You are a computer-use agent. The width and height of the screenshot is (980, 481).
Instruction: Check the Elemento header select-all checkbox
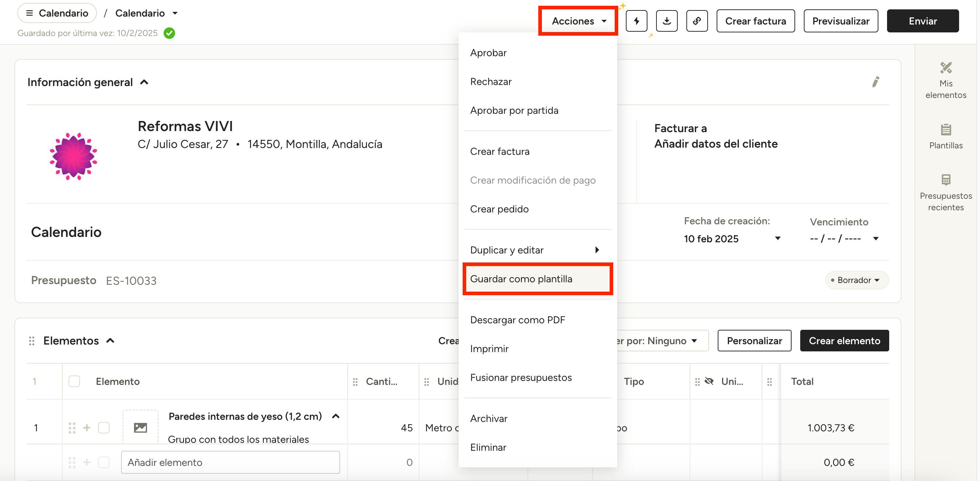(74, 381)
